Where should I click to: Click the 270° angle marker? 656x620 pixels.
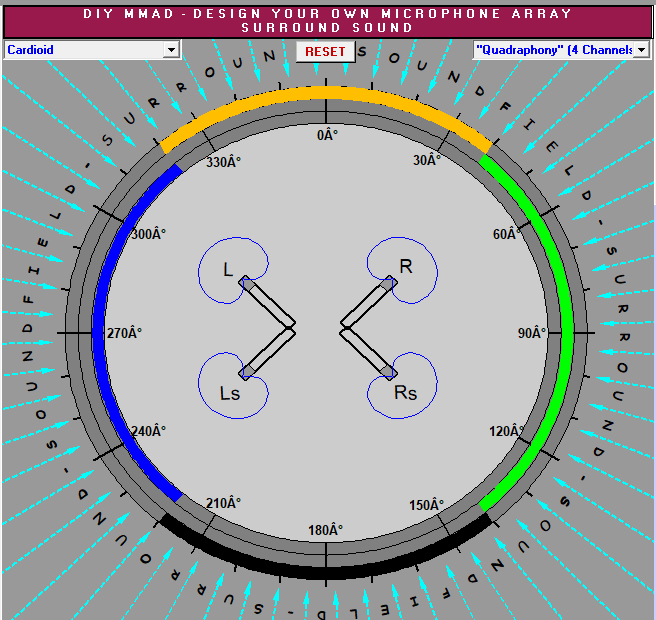126,333
